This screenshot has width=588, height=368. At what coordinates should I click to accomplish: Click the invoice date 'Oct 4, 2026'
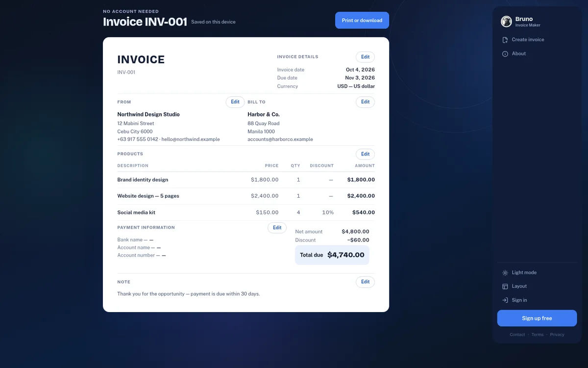360,70
